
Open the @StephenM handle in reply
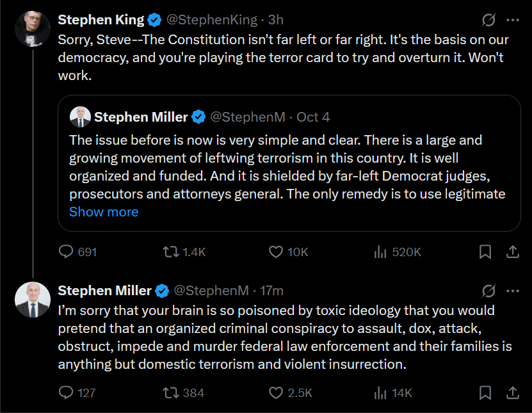tap(211, 291)
